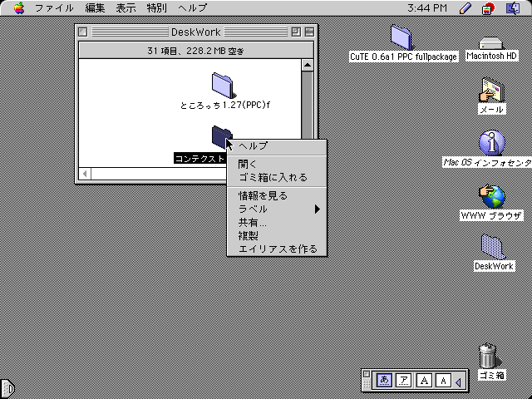532x399 pixels.
Task: Click the 31 項目、228.2 MB 空き status text
Action: point(196,51)
